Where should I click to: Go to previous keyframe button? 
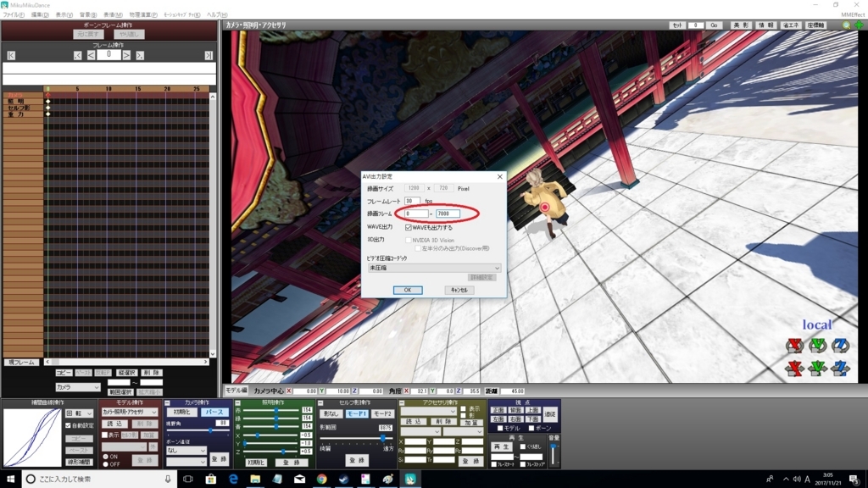tap(77, 55)
